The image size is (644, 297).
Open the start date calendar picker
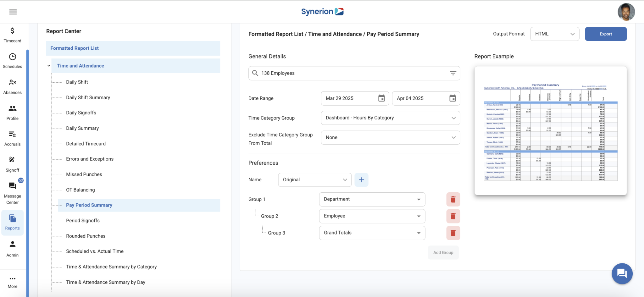(x=381, y=98)
